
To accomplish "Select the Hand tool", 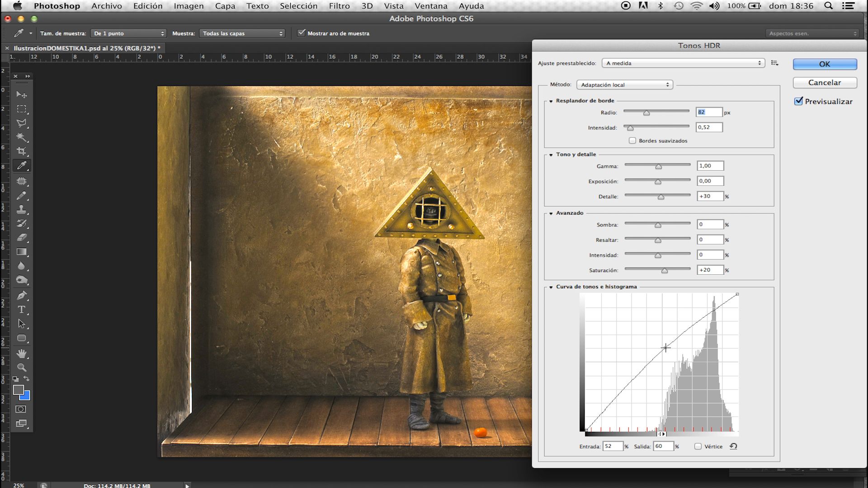I will (x=21, y=353).
